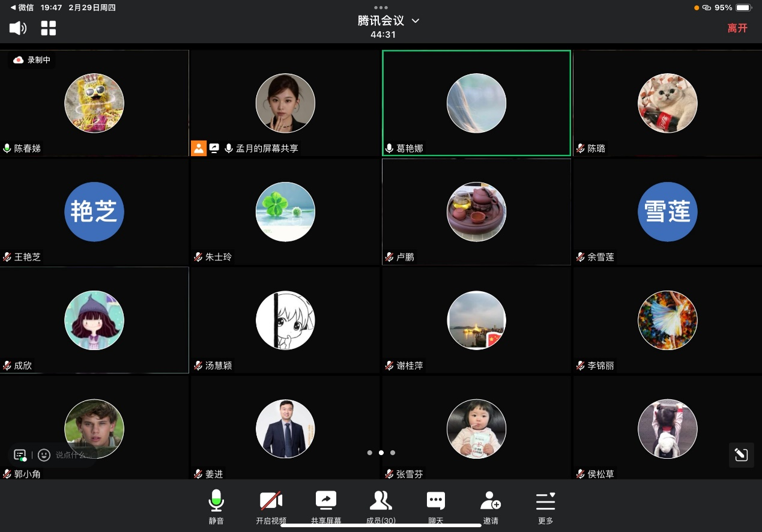Tap 离开 to leave the meeting
Image resolution: width=762 pixels, height=532 pixels.
[x=737, y=28]
